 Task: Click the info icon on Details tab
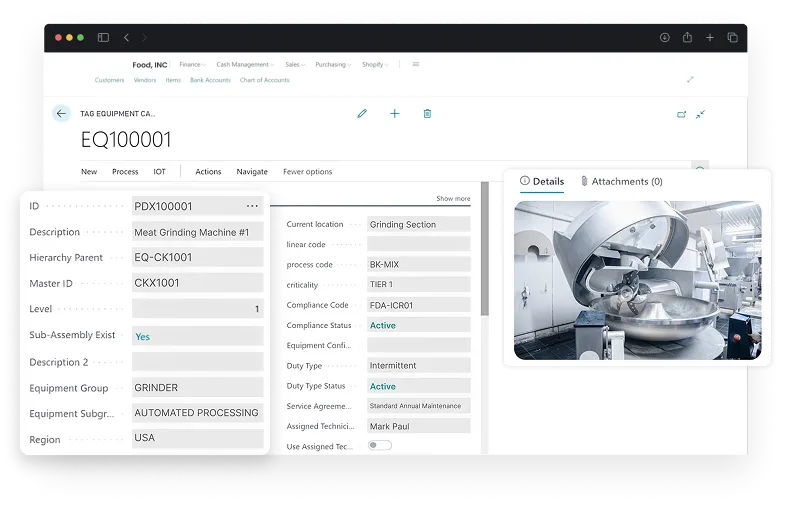(x=525, y=181)
